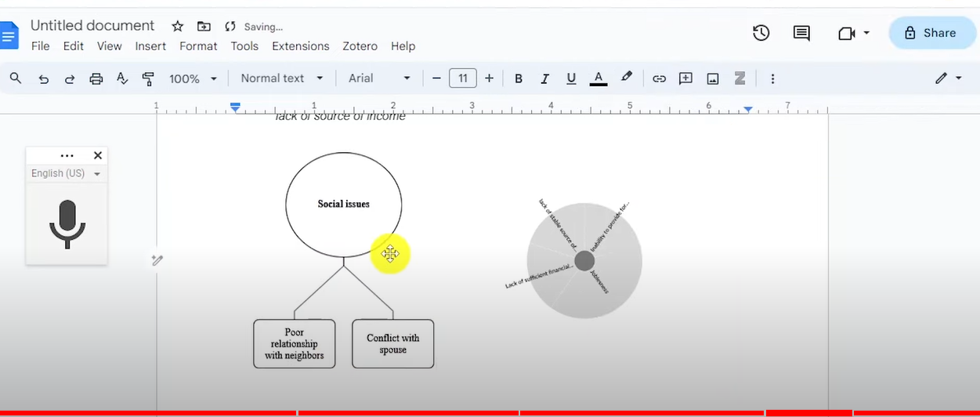Click the suggest edits pencil icon in margin
The width and height of the screenshot is (980, 417).
click(x=157, y=260)
